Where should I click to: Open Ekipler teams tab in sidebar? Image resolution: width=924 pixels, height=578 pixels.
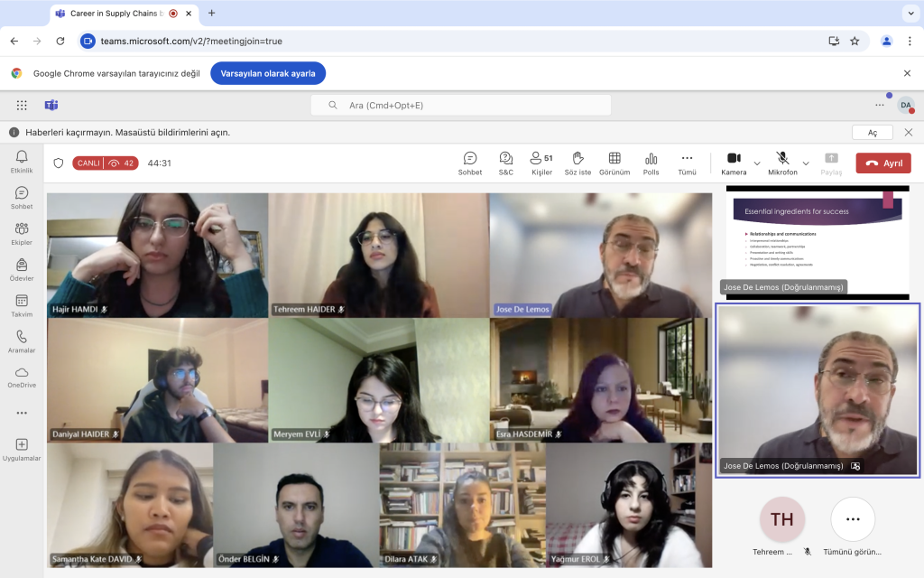[22, 234]
